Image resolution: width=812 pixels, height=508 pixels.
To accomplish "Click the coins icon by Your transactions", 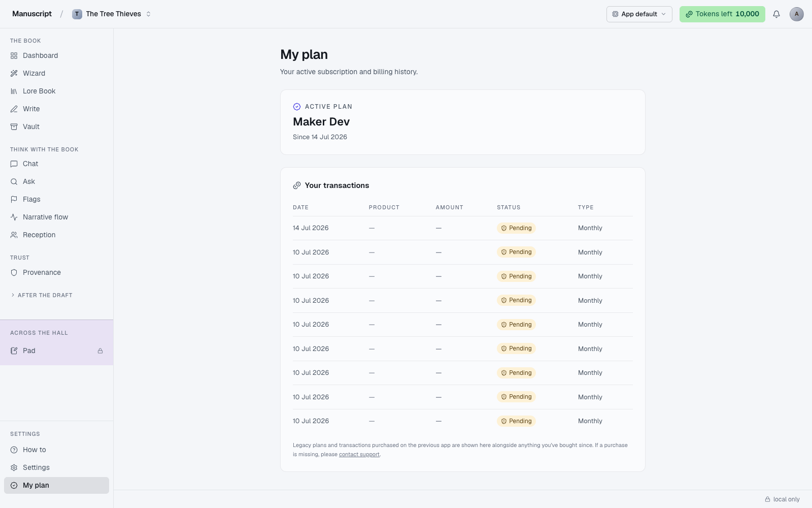I will [297, 185].
